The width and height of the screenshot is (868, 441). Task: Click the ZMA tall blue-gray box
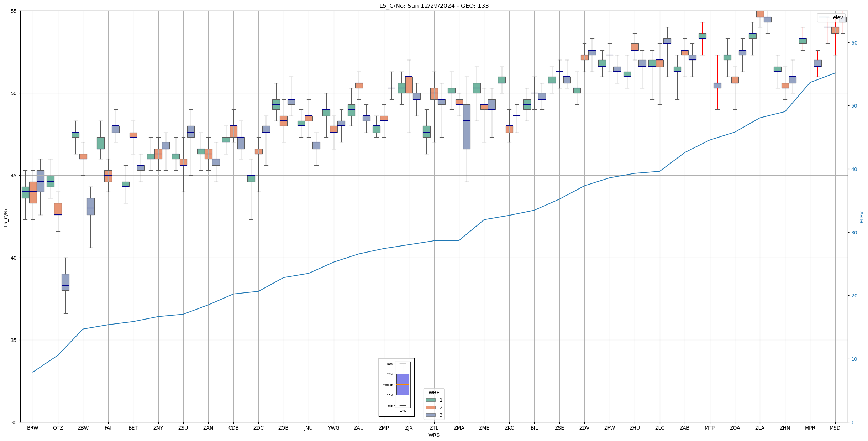467,126
